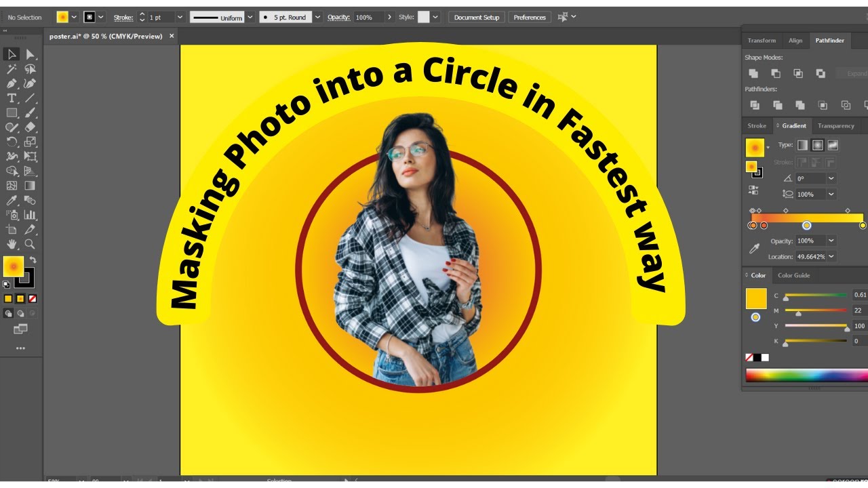Choose Linear Gradient type

coord(802,145)
